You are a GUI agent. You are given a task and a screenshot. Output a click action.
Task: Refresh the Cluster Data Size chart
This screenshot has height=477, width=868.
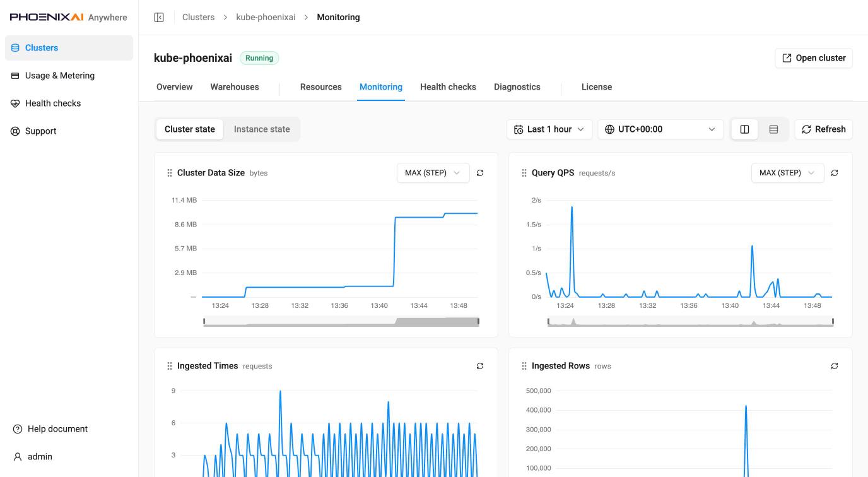click(480, 173)
